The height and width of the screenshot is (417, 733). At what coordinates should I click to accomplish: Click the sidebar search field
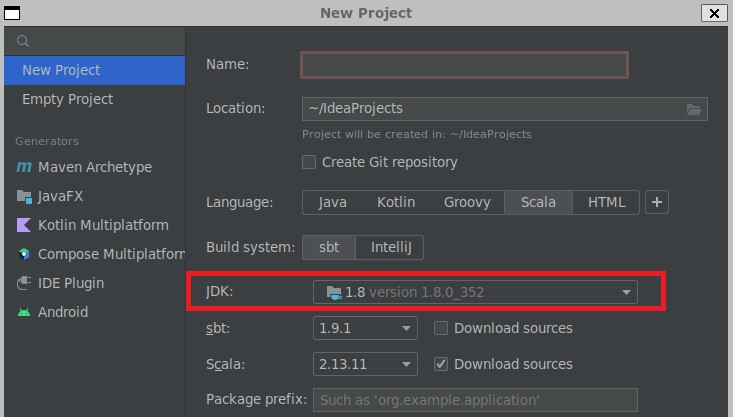tap(94, 41)
